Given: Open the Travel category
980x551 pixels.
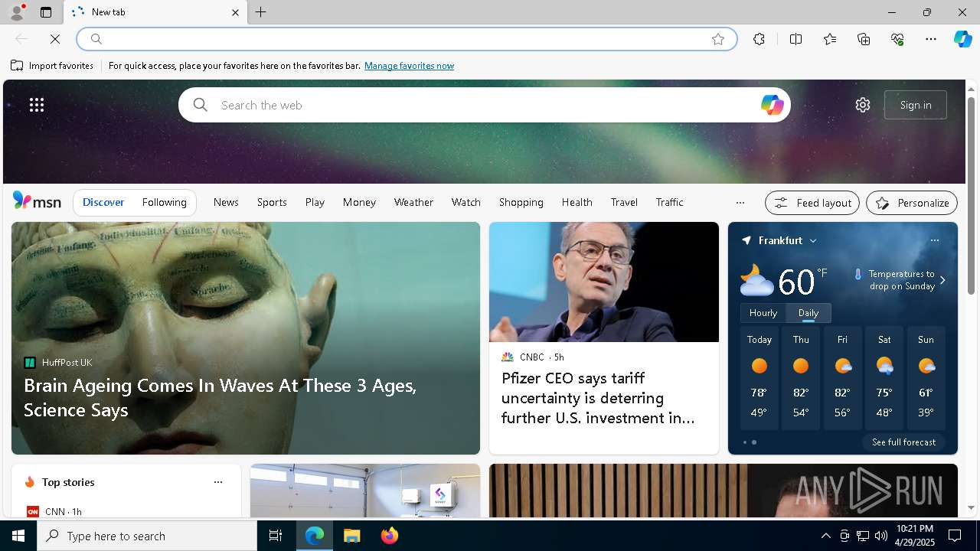Looking at the screenshot, I should 624,202.
